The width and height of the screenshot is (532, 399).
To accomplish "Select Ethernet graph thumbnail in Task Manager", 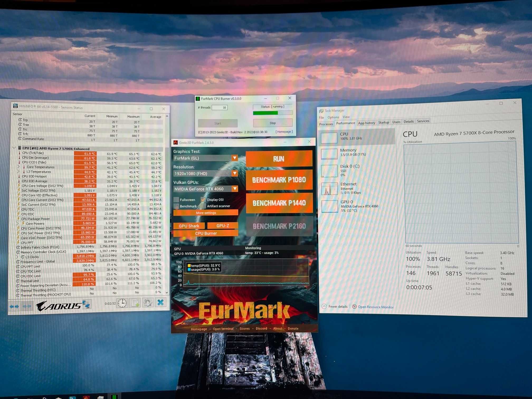I will click(330, 189).
